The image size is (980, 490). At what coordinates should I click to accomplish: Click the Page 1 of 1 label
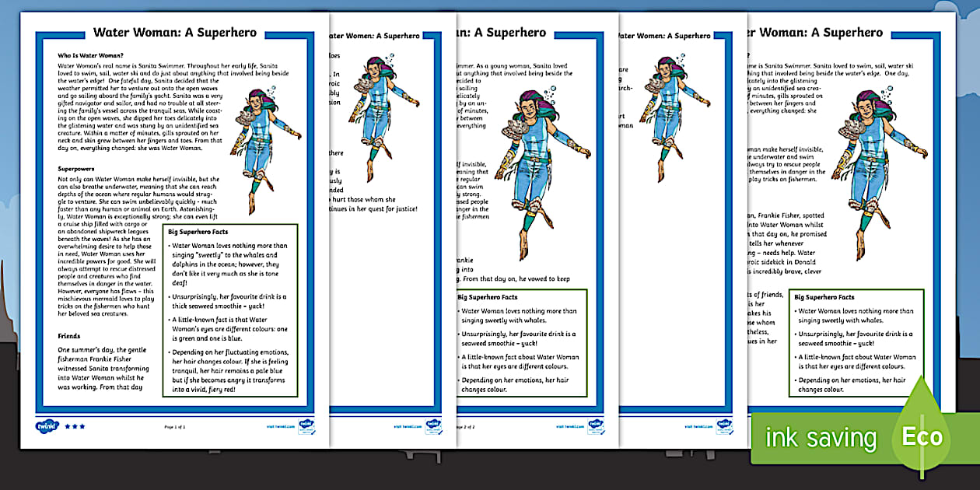click(174, 426)
